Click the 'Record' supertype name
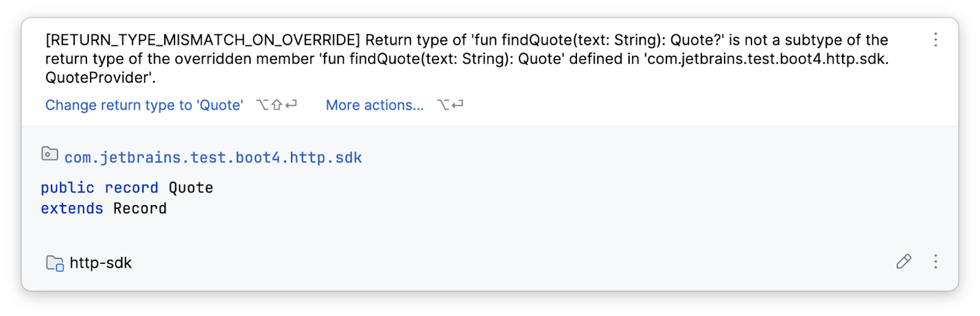Screen dimensions: 980x316 tap(140, 209)
